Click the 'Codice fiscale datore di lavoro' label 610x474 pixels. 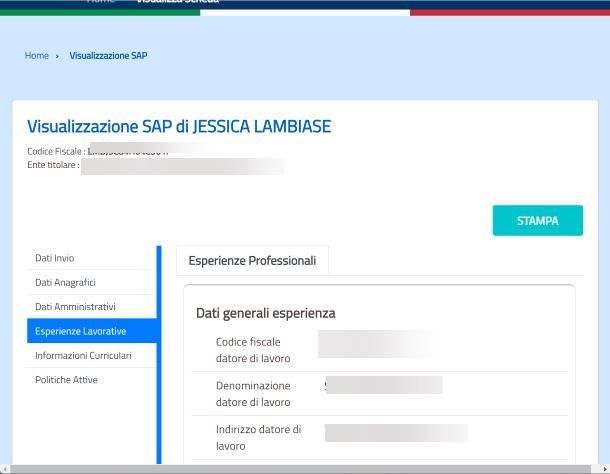point(253,350)
